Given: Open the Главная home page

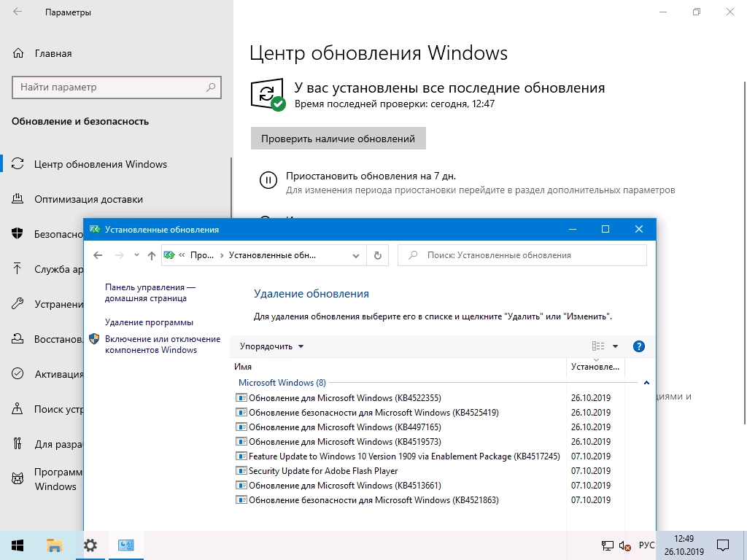Looking at the screenshot, I should tap(53, 53).
